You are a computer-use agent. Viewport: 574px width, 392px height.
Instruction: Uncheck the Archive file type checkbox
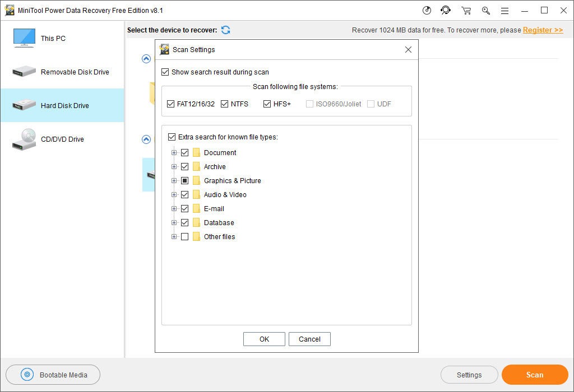pos(185,166)
